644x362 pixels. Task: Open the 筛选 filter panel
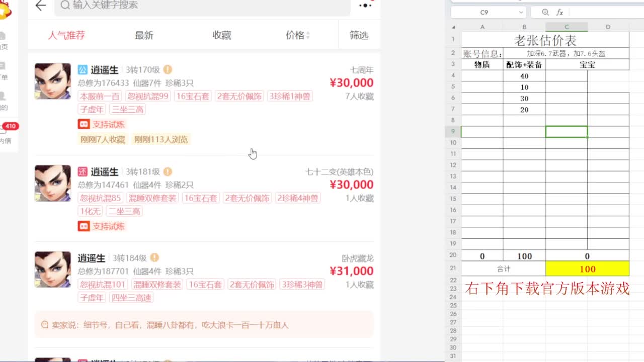point(359,35)
